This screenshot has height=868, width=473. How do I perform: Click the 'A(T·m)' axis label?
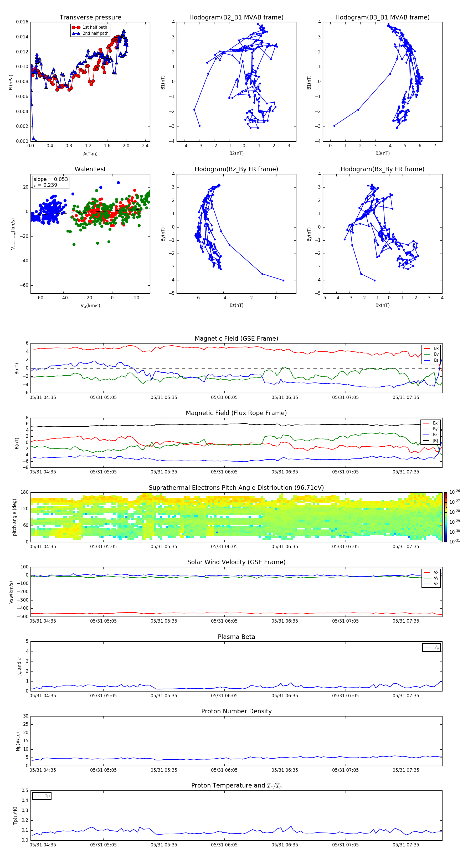(90, 154)
